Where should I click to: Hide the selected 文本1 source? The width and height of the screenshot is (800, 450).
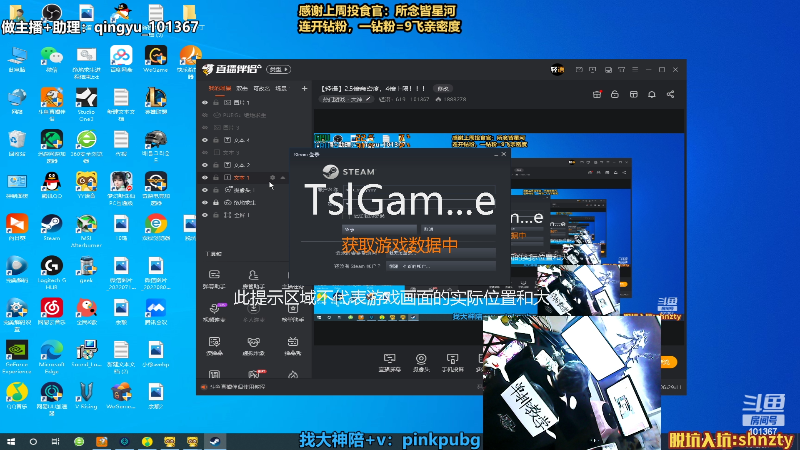[x=205, y=178]
